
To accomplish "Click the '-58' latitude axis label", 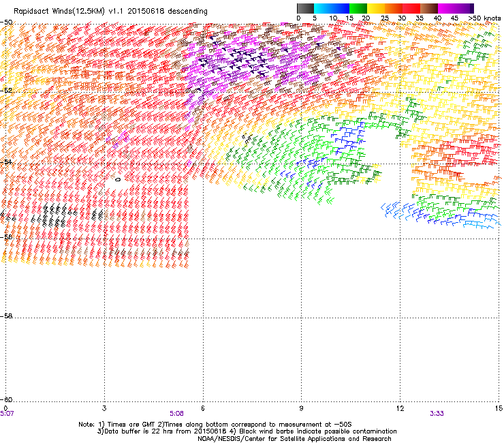I will pyautogui.click(x=6, y=316).
